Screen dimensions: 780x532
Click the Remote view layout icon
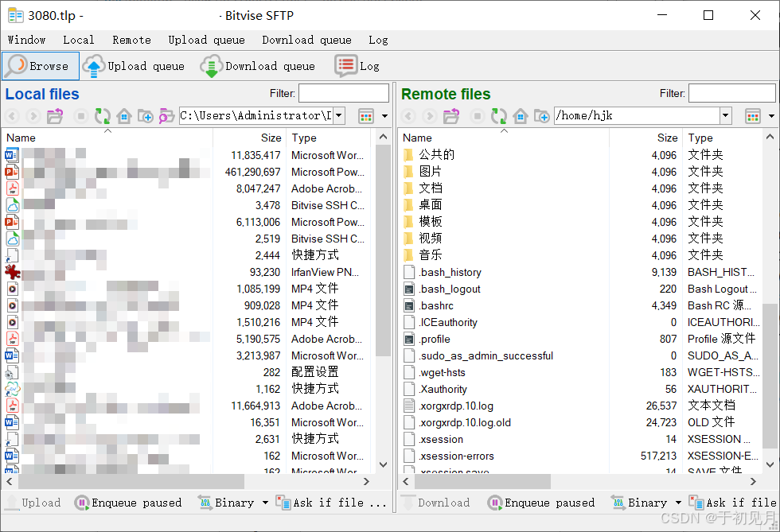click(x=753, y=116)
